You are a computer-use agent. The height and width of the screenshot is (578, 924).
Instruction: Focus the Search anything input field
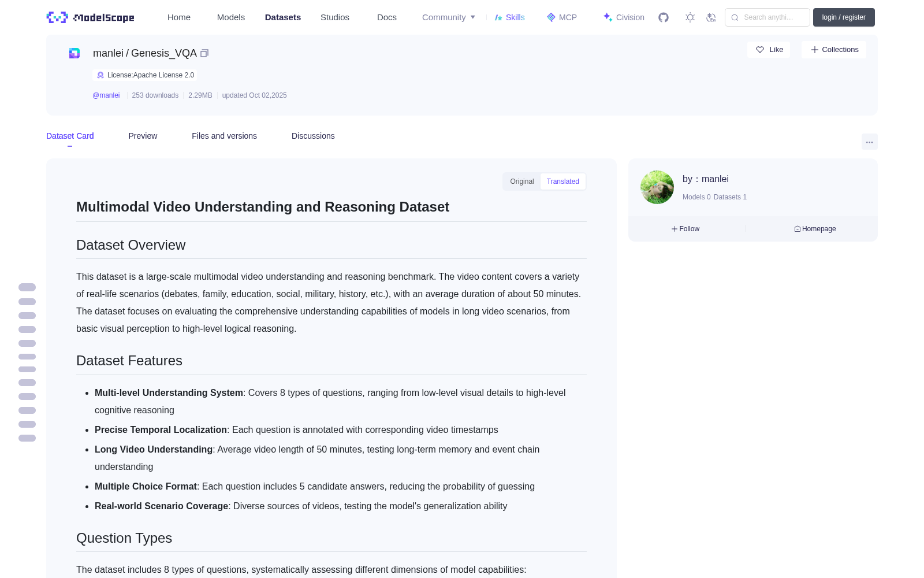tap(767, 17)
